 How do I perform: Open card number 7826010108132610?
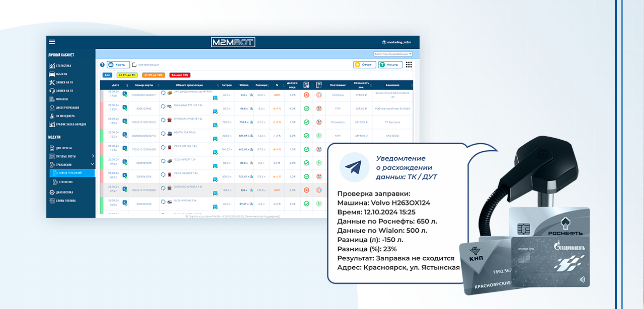pyautogui.click(x=144, y=122)
